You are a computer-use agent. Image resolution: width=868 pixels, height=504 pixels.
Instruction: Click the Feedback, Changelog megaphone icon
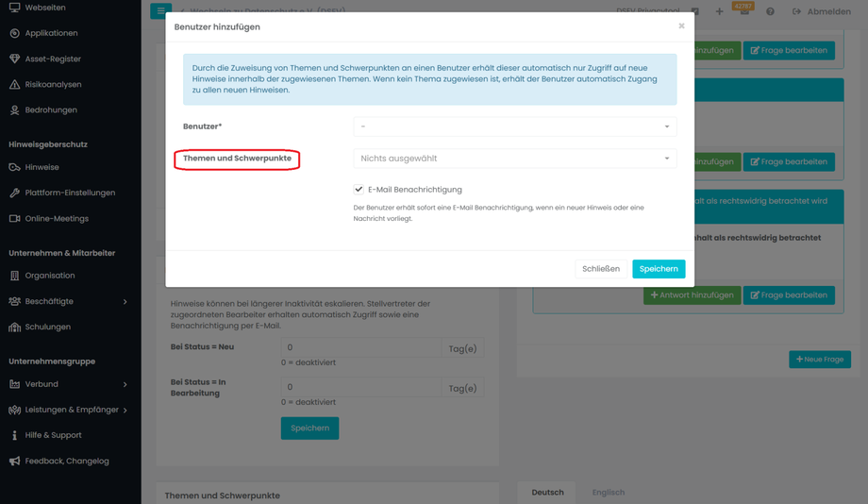(14, 462)
